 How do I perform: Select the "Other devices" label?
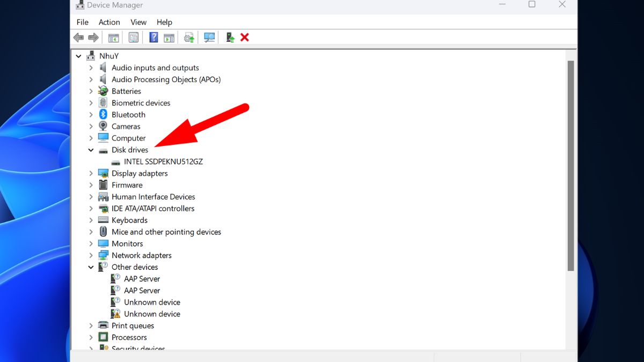[x=135, y=267]
